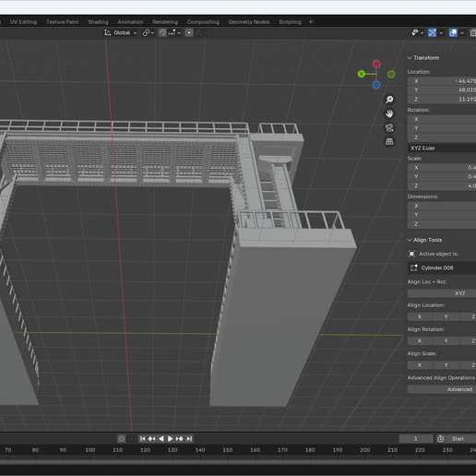476x476 pixels.
Task: Add a new workspace with plus icon
Action: [311, 22]
